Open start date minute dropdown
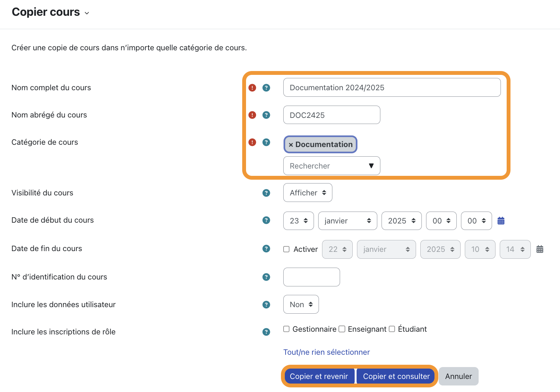 pyautogui.click(x=476, y=221)
